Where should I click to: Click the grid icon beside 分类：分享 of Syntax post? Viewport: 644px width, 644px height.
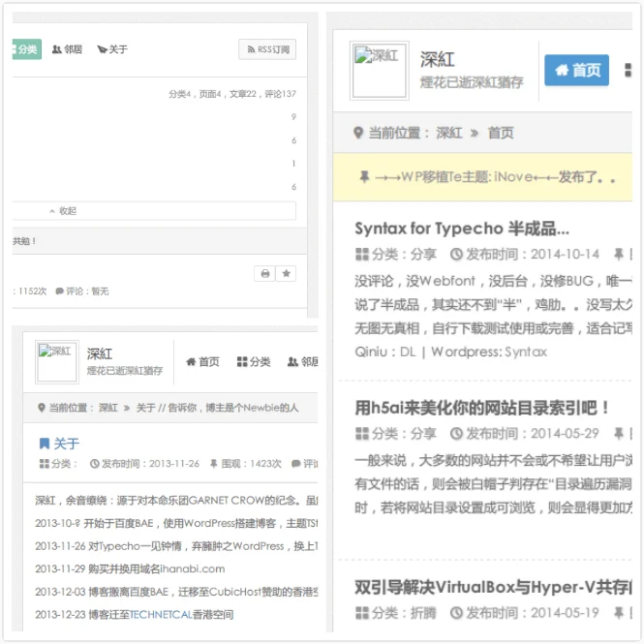(x=362, y=255)
